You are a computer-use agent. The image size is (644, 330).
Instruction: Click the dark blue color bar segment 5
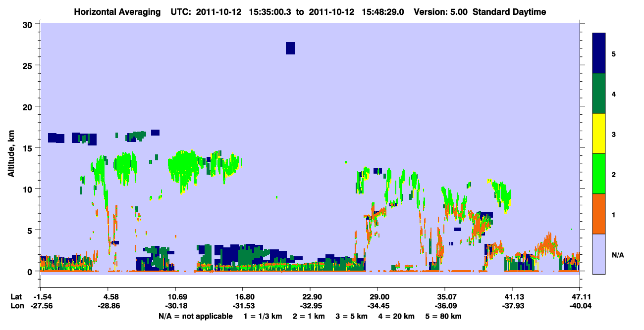pyautogui.click(x=599, y=53)
